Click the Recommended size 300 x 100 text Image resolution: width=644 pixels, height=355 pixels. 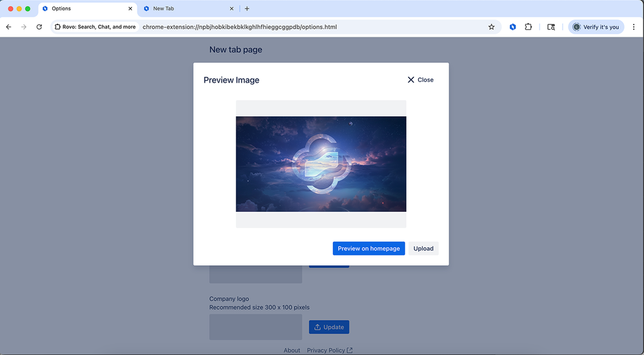(259, 307)
